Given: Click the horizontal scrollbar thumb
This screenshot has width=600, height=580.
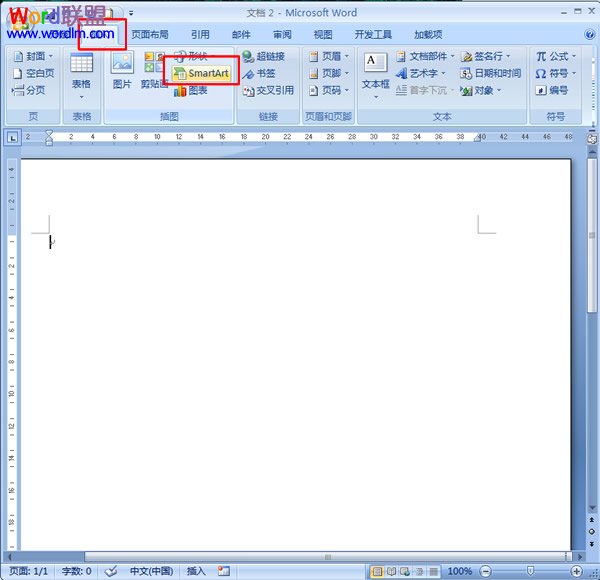Looking at the screenshot, I should pos(327,557).
